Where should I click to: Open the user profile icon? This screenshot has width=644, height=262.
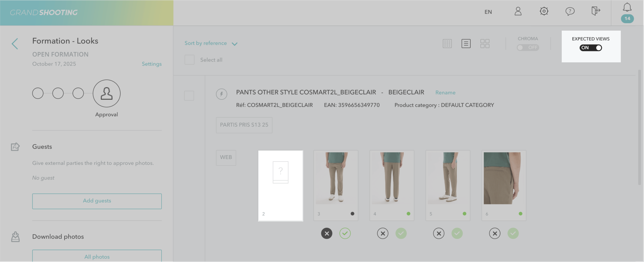[x=518, y=11]
